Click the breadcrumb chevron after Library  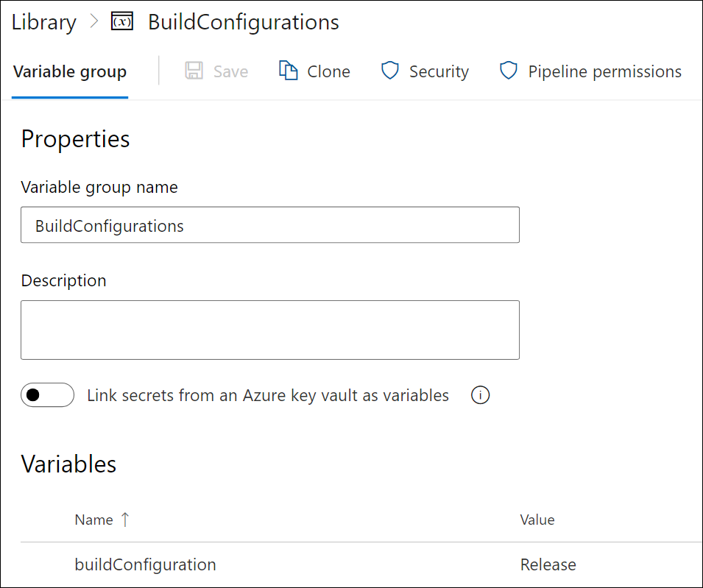[93, 21]
